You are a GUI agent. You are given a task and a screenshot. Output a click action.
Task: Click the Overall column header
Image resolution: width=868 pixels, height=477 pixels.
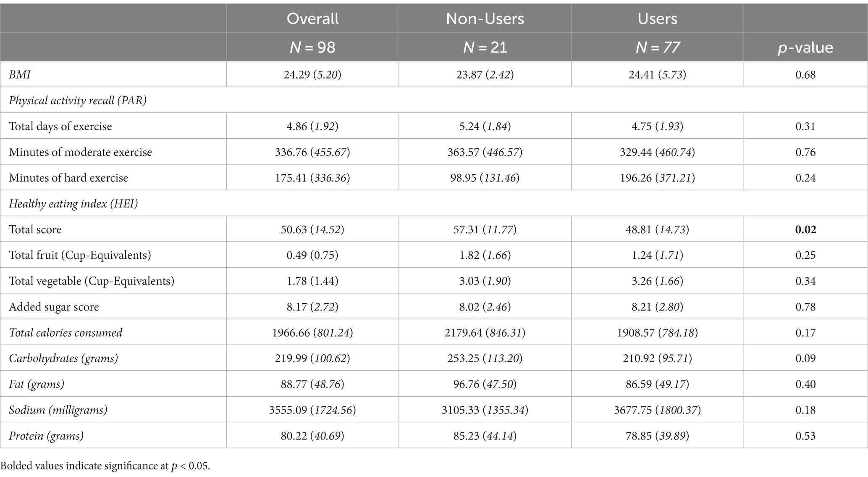[x=312, y=18]
